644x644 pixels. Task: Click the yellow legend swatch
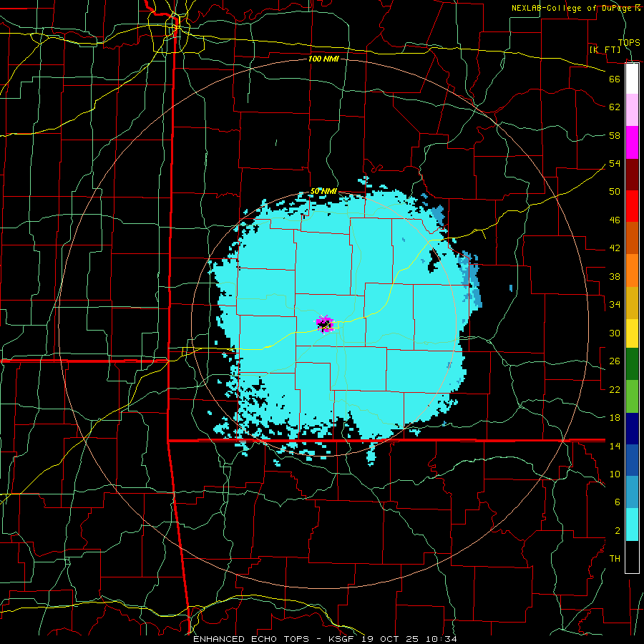[632, 333]
